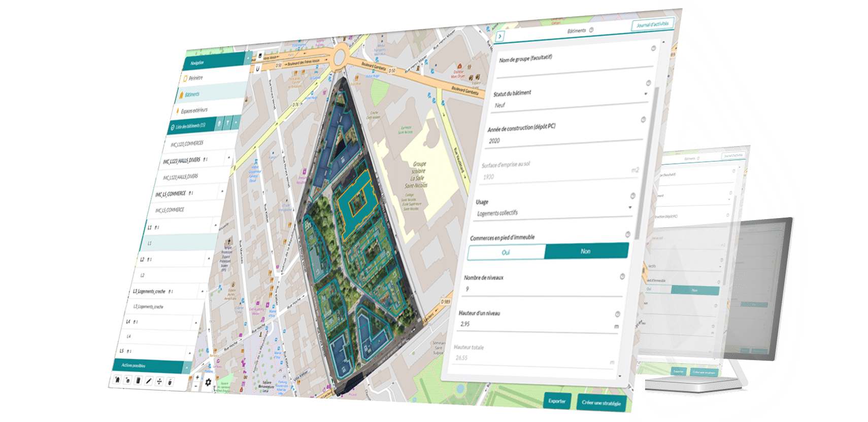Click the Nom de groupe input field

[575, 72]
